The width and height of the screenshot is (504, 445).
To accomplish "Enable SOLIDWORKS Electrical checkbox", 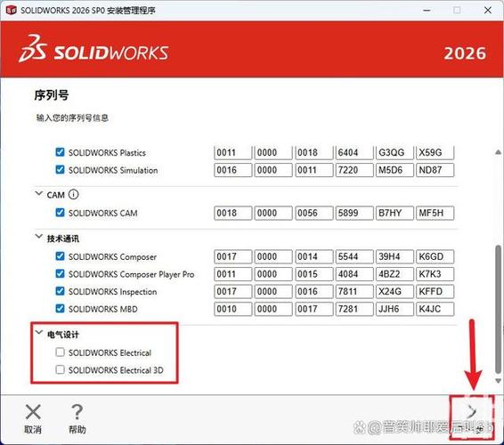I will [x=60, y=352].
